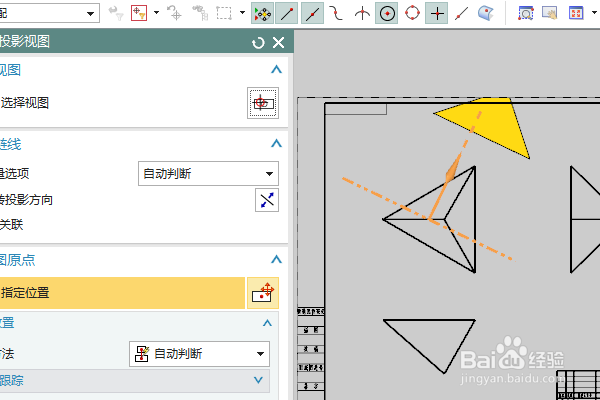Click the zoom window magnifier icon
Viewport: 600px width, 400px height.
[525, 13]
